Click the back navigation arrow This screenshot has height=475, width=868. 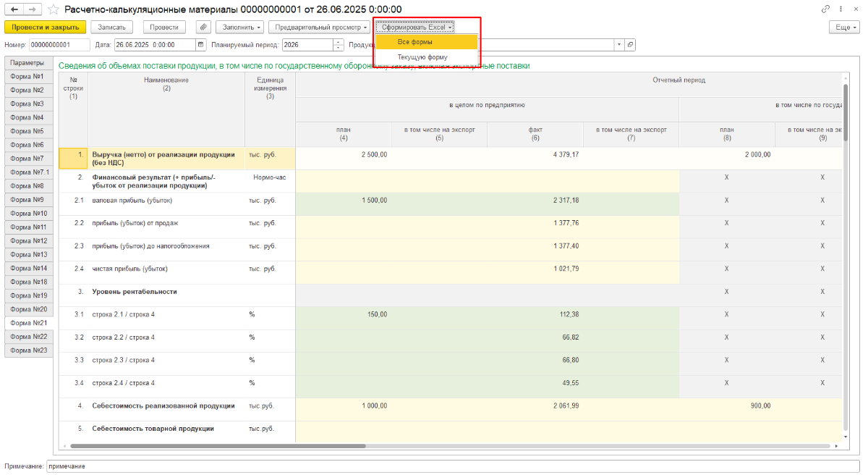coord(14,9)
